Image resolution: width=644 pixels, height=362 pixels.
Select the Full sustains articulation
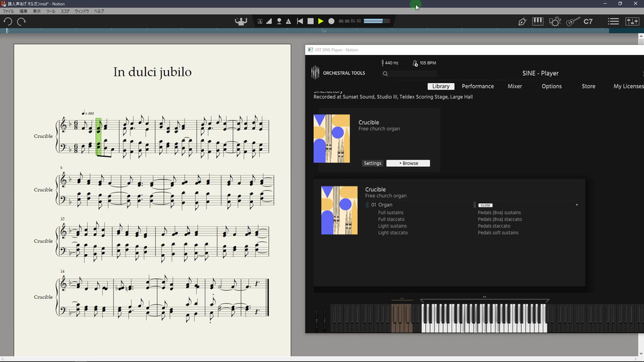[x=390, y=213]
